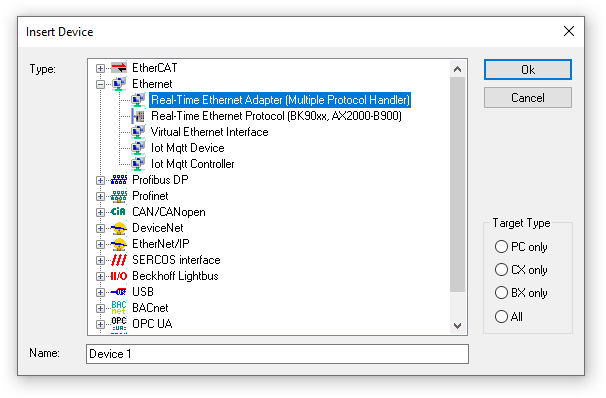Select the Ethernet label
Viewport: 606px width, 398px height.
152,84
